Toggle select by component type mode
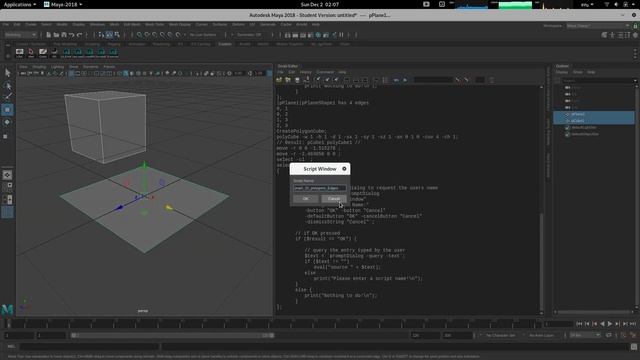This screenshot has width=640, height=360. click(117, 35)
